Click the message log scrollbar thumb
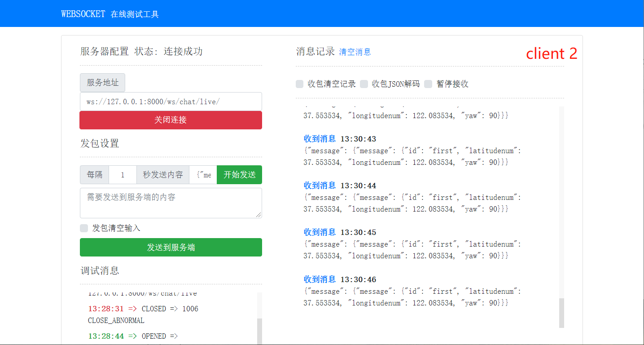Viewport: 644px width, 345px height. [x=561, y=313]
